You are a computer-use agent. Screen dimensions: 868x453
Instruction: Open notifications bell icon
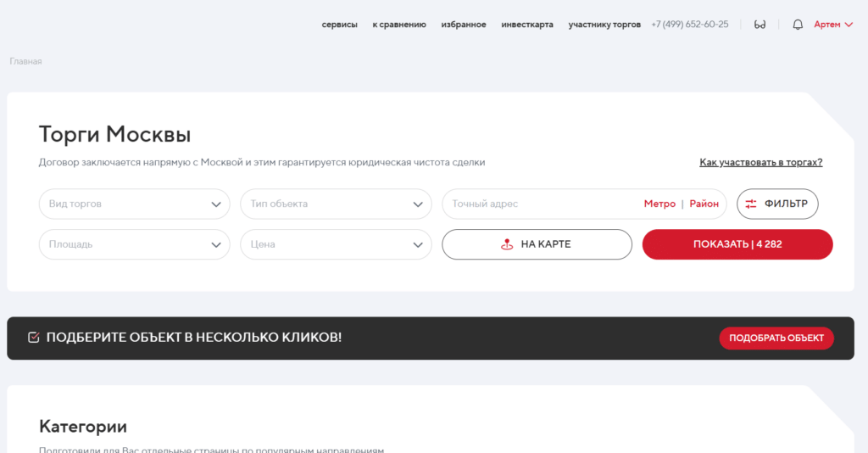coord(797,25)
